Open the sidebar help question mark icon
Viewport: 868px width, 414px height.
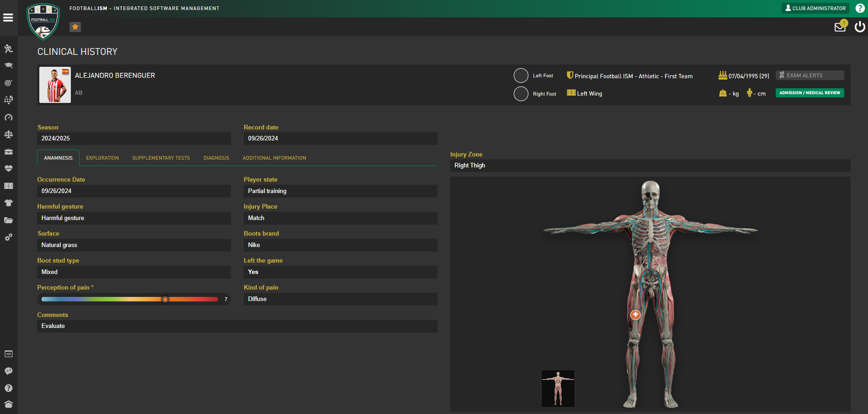click(8, 388)
